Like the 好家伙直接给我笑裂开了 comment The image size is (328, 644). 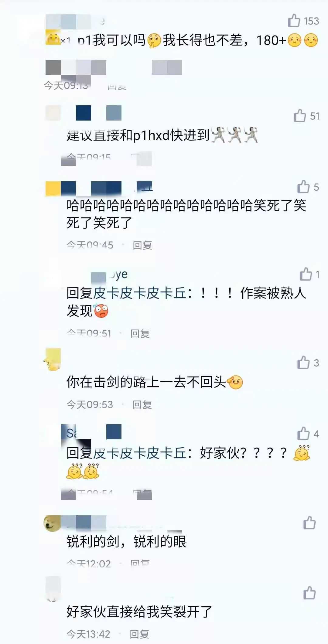tap(309, 593)
